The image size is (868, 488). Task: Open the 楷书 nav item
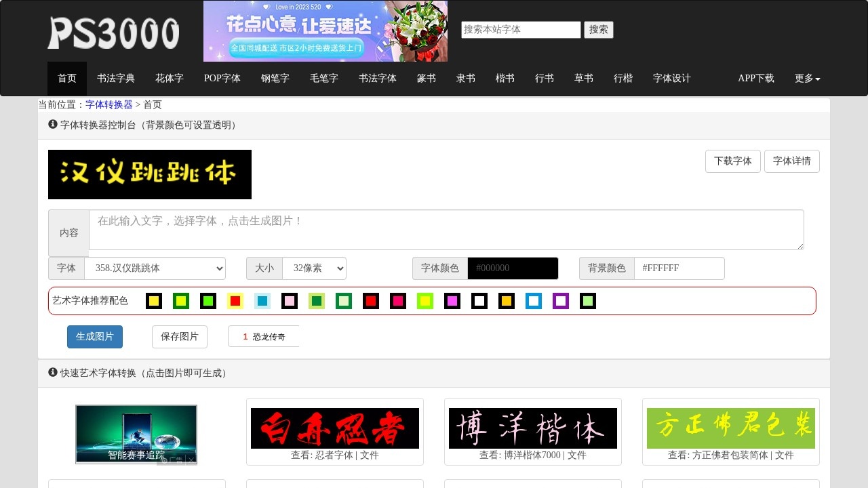click(505, 79)
